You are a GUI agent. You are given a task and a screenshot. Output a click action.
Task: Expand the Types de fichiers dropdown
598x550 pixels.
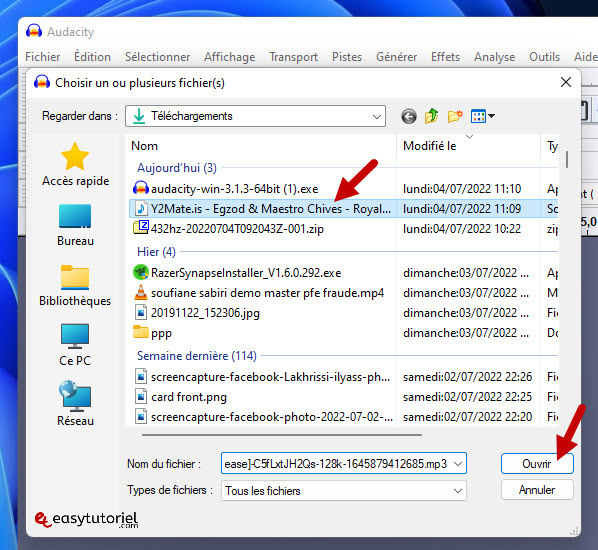tap(458, 491)
